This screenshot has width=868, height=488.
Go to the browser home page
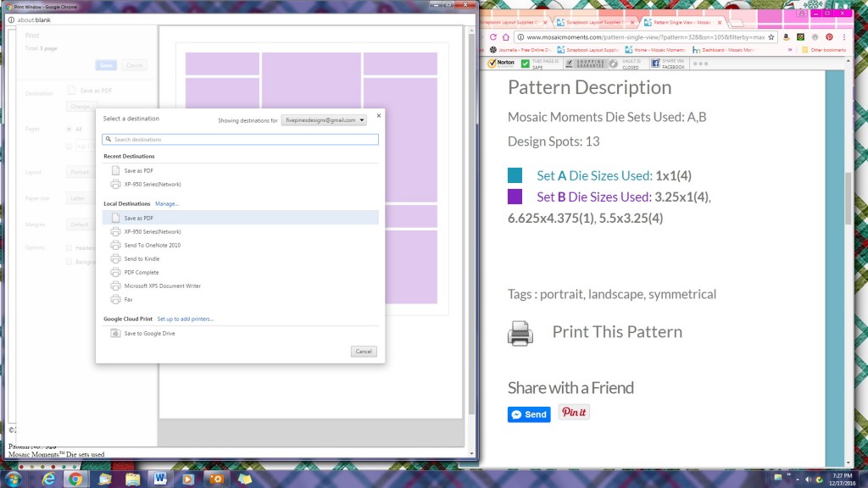pyautogui.click(x=506, y=37)
